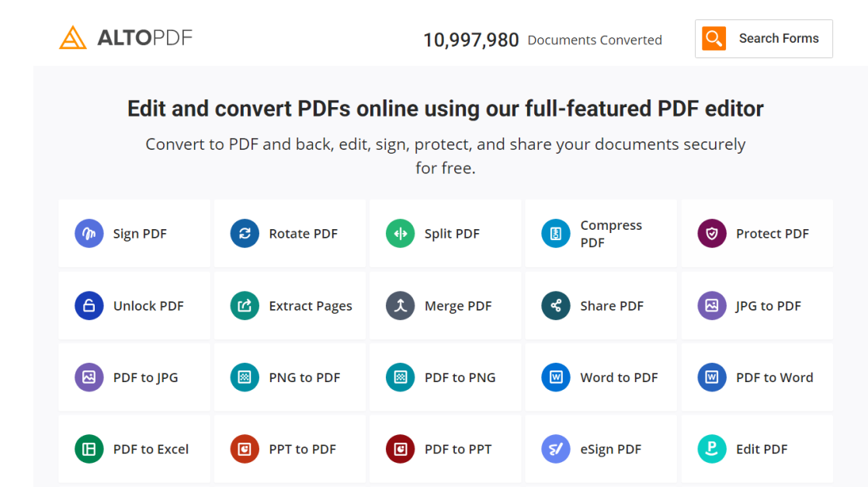The width and height of the screenshot is (868, 487).
Task: Click the Extract Pages icon
Action: pos(245,306)
